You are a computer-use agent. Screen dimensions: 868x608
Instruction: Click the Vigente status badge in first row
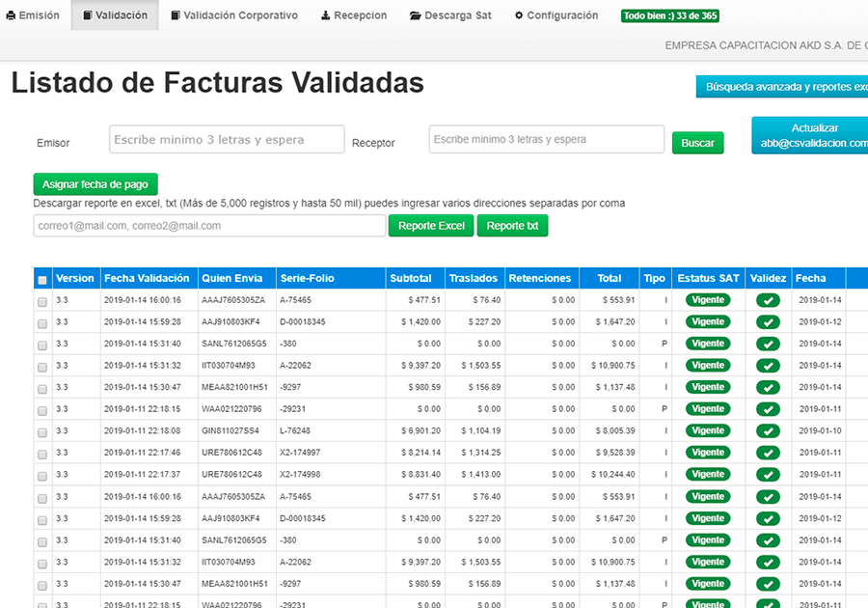pyautogui.click(x=708, y=300)
